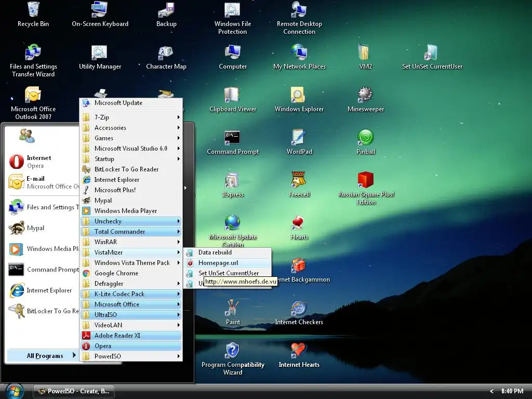Viewport: 532px width, 399px height.
Task: Launch Internet Hearts desktop icon
Action: [x=299, y=355]
